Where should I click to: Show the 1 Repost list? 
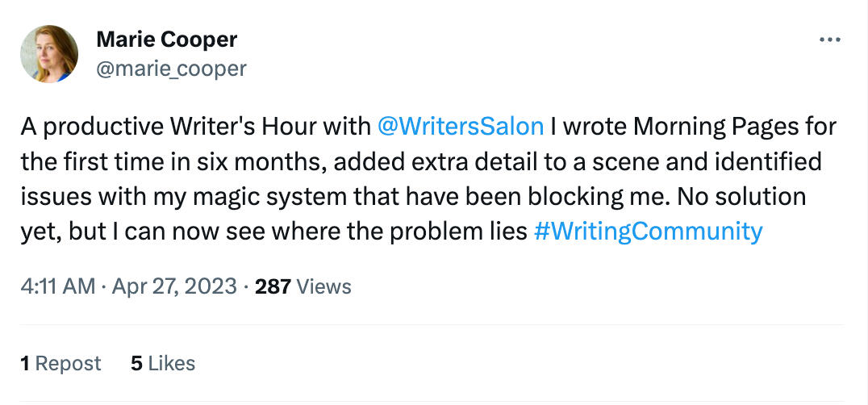coord(61,363)
